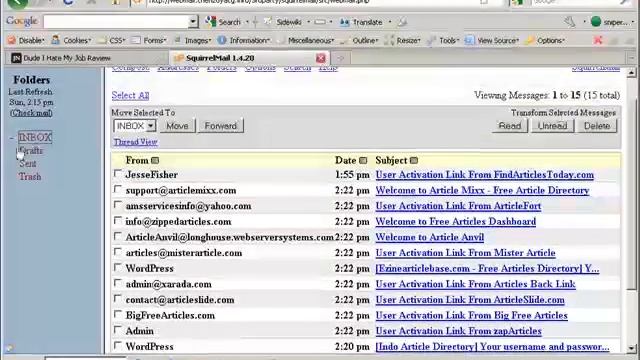Open the Forms developer toolbar menu
The width and height of the screenshot is (640, 360).
149,40
